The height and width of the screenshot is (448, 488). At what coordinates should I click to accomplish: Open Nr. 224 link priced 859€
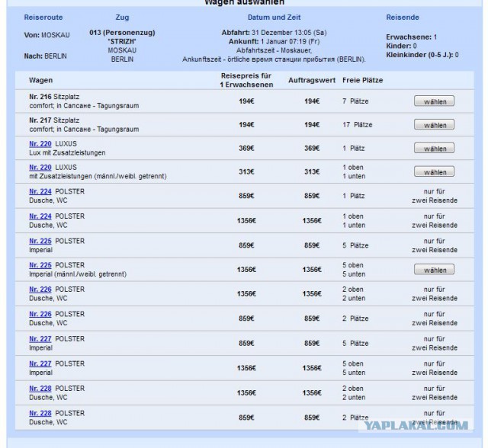pyautogui.click(x=40, y=191)
